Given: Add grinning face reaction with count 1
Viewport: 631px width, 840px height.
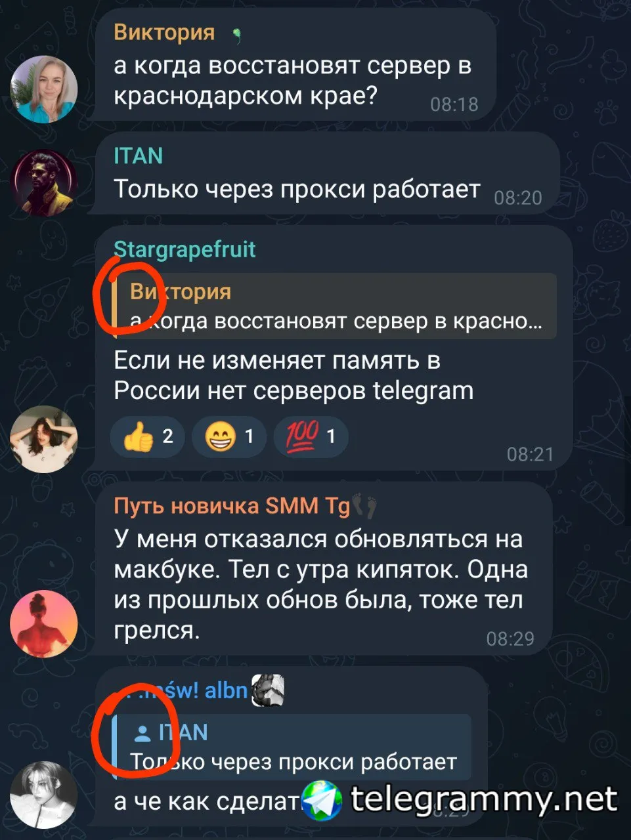Looking at the screenshot, I should (x=228, y=437).
